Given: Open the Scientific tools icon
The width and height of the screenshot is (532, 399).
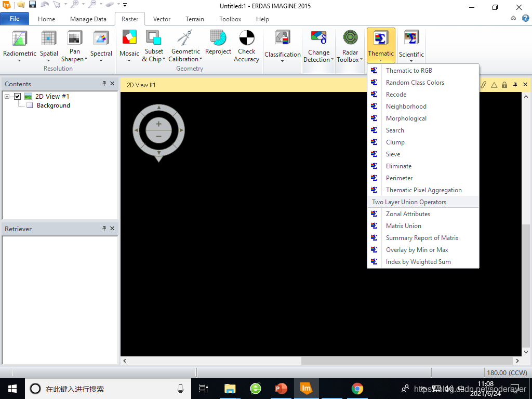Looking at the screenshot, I should pyautogui.click(x=411, y=37).
